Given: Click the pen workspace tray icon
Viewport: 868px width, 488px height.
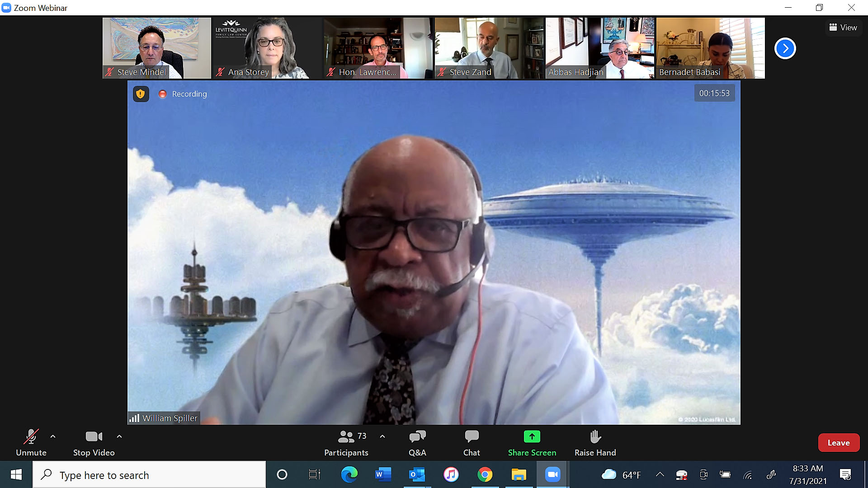Looking at the screenshot, I should point(771,474).
